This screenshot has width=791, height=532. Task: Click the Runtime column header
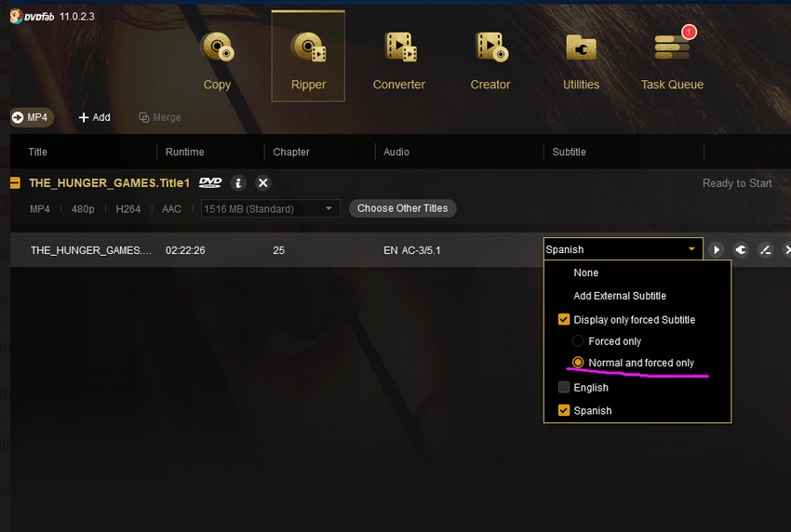click(184, 152)
